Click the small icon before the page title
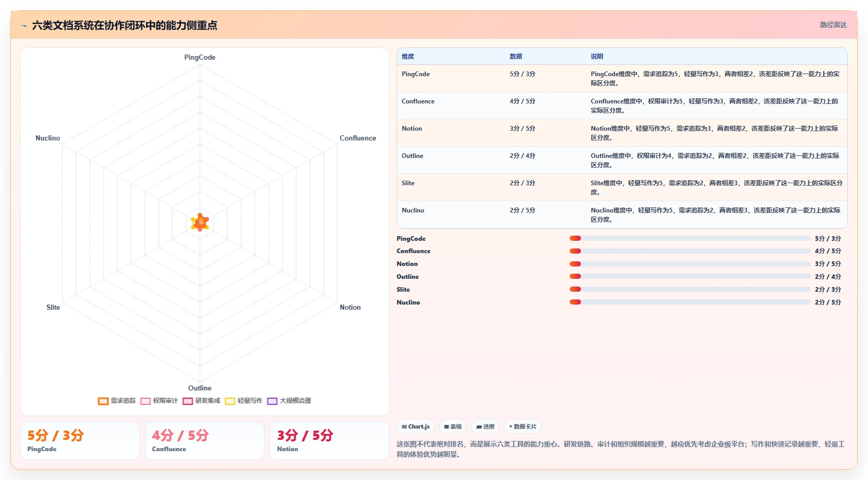 tap(24, 26)
